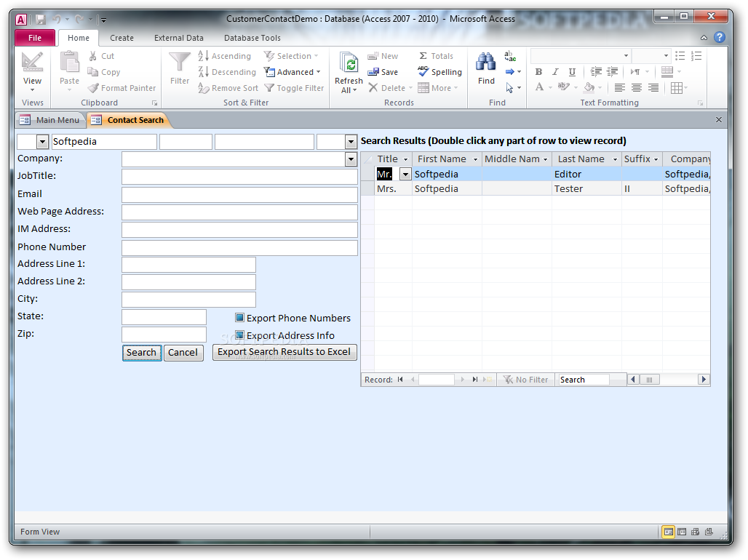Minimize the ribbon with the caret
Screen dimensions: 748x560
click(704, 38)
